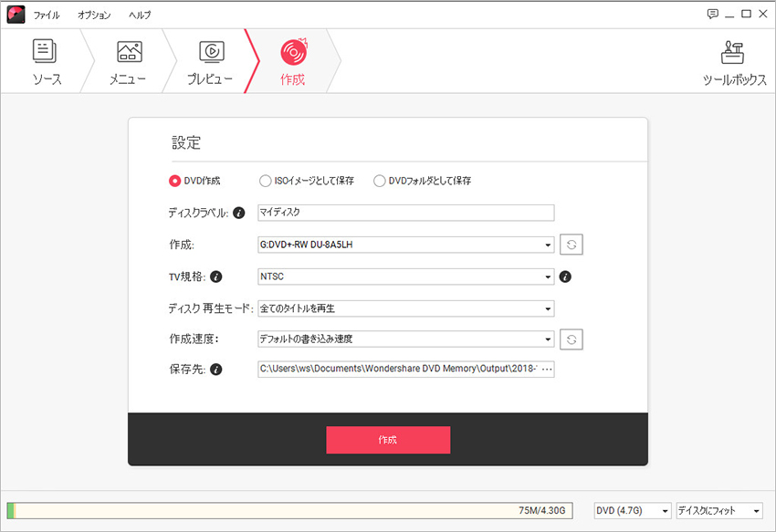Image resolution: width=776 pixels, height=532 pixels.
Task: Open the プレビュー step icon
Action: (x=212, y=51)
